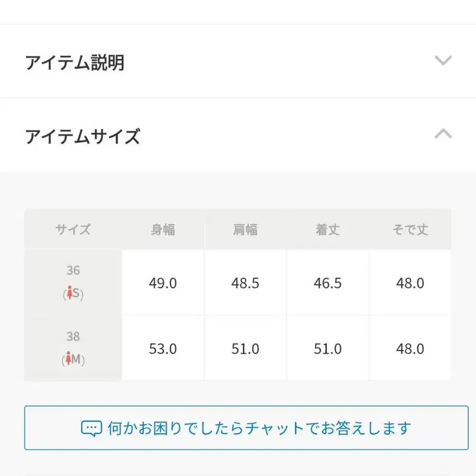476x476 pixels.
Task: Select the size 36 row label
Action: click(73, 270)
